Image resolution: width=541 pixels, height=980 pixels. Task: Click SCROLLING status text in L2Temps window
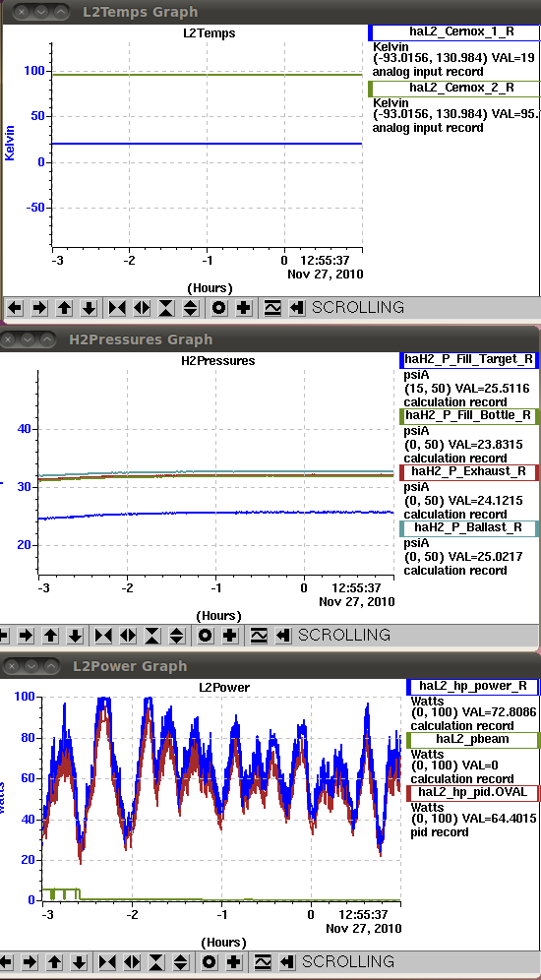[x=358, y=308]
